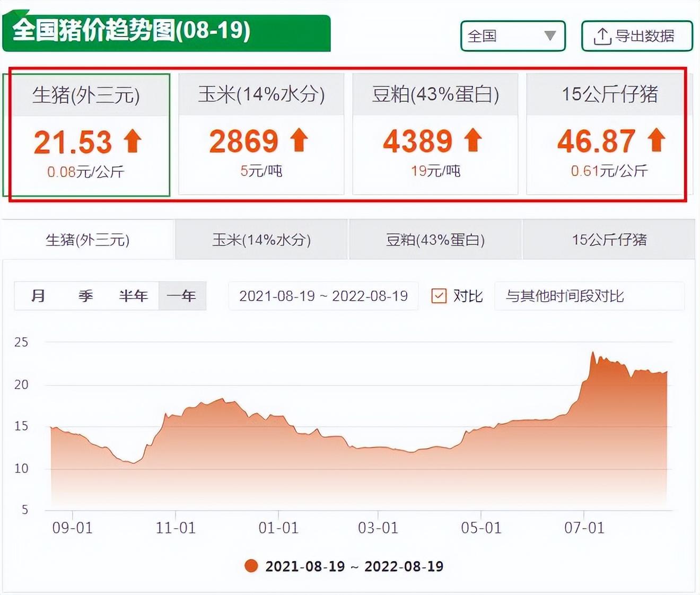This screenshot has width=700, height=595.
Task: Select the 月 time range option
Action: (38, 296)
